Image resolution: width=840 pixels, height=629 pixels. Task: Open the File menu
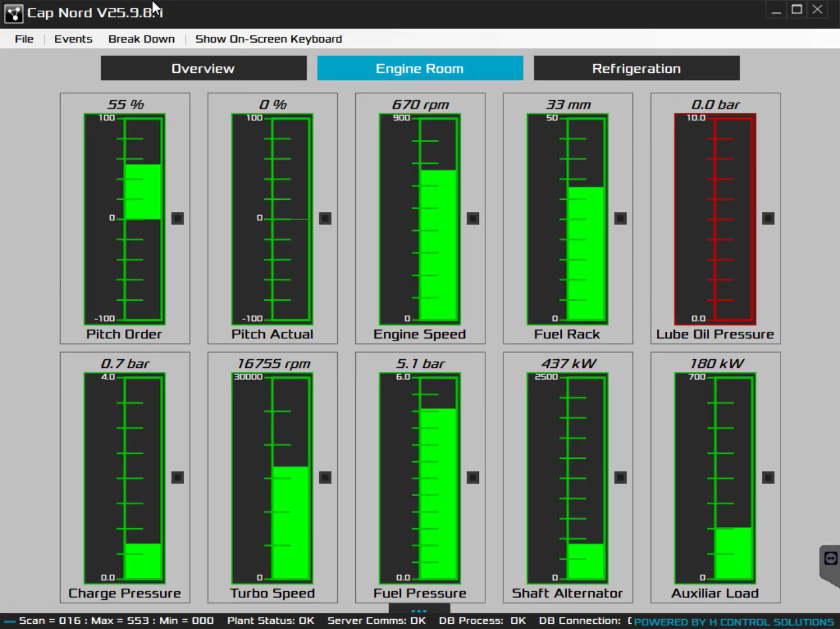pyautogui.click(x=24, y=39)
